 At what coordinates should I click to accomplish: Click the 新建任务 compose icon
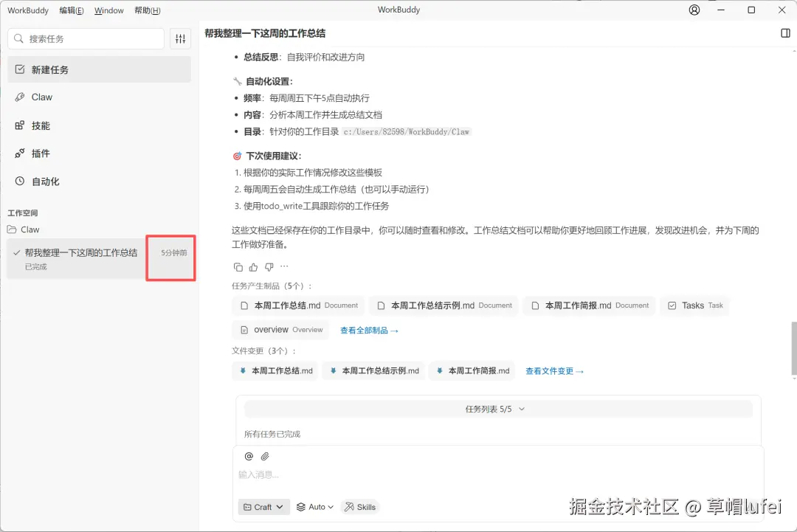20,69
